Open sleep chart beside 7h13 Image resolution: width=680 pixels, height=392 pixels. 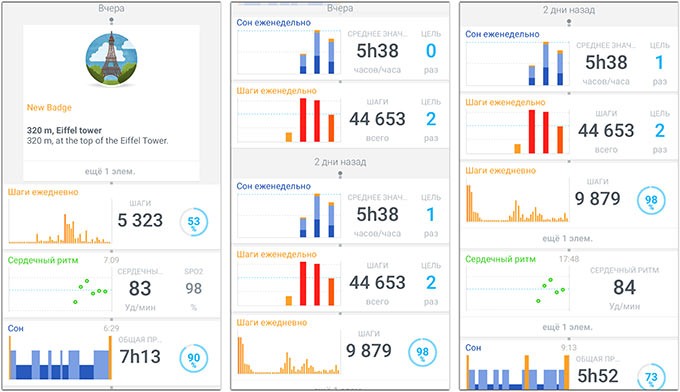tap(60, 358)
